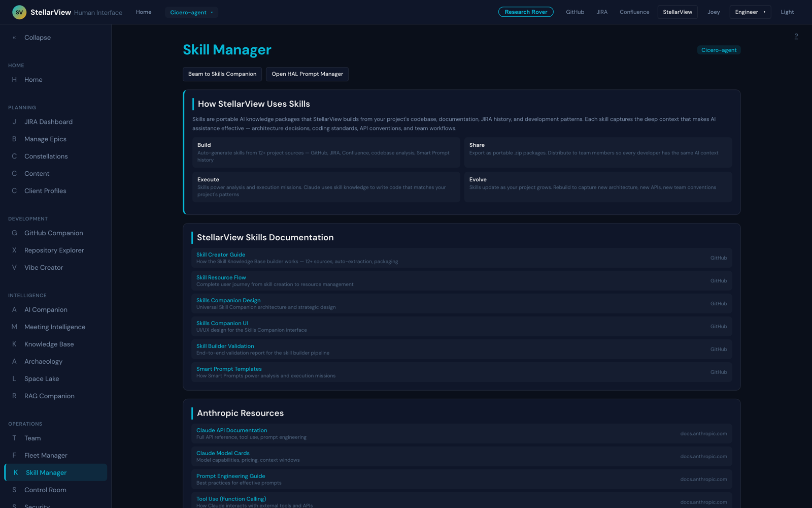812x508 pixels.
Task: Open the Confluence top navigation item
Action: point(634,12)
